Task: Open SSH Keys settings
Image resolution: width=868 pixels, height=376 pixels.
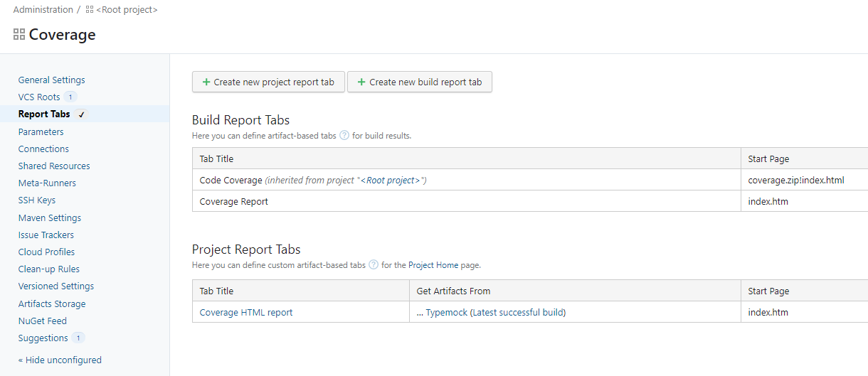Action: [37, 200]
